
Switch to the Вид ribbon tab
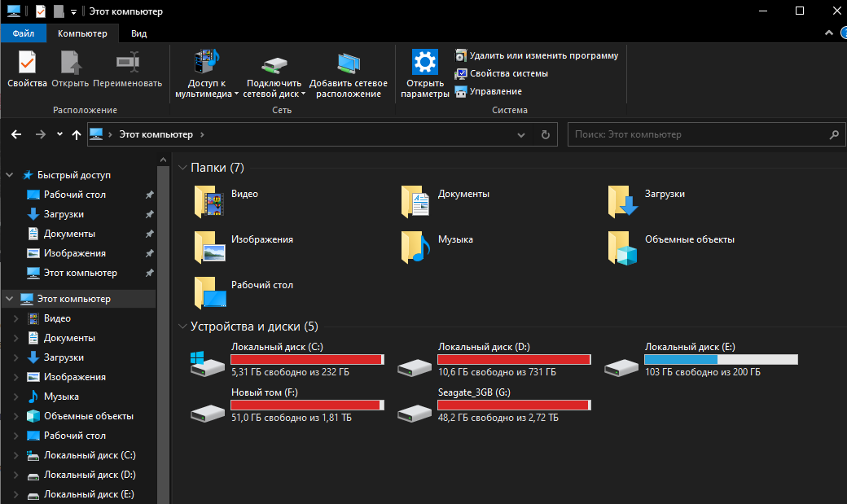coord(139,33)
